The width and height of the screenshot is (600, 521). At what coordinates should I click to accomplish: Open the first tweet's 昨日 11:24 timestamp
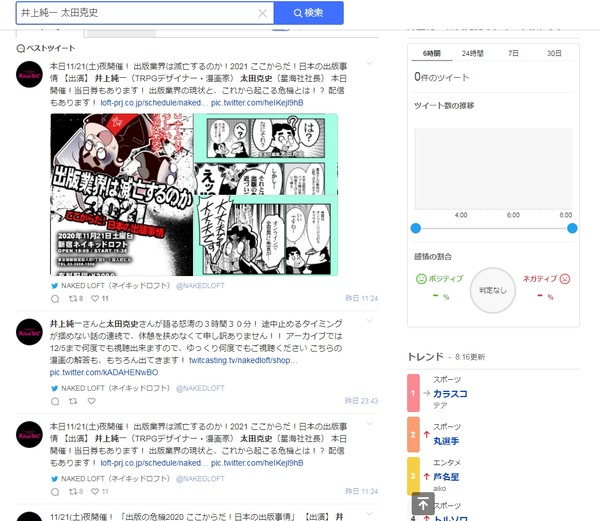pos(362,298)
